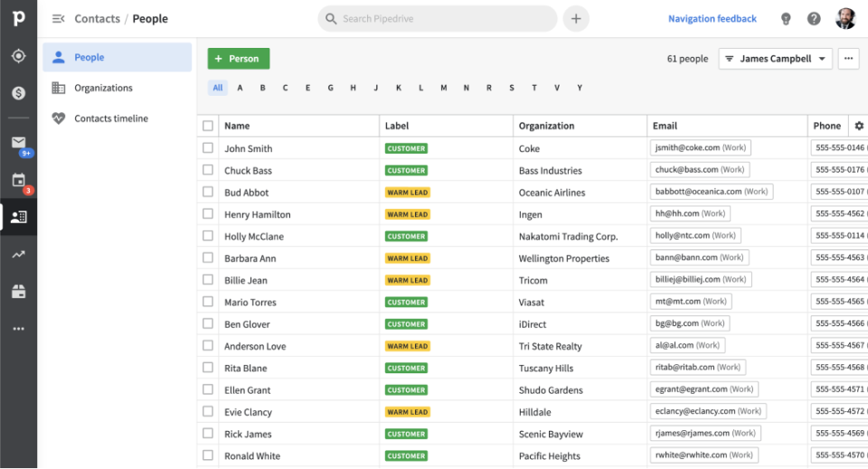Open the user profile avatar
The height and width of the screenshot is (469, 868).
pos(845,18)
